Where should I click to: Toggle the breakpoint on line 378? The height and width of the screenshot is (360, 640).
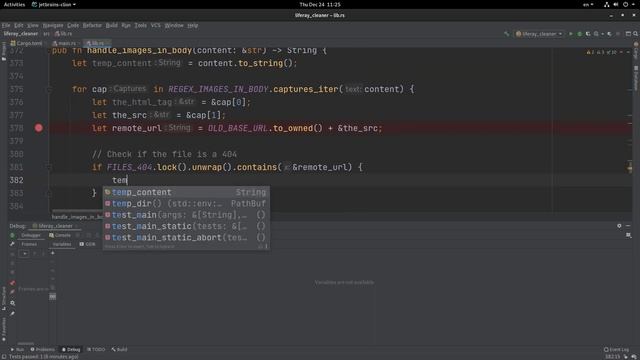(x=38, y=128)
